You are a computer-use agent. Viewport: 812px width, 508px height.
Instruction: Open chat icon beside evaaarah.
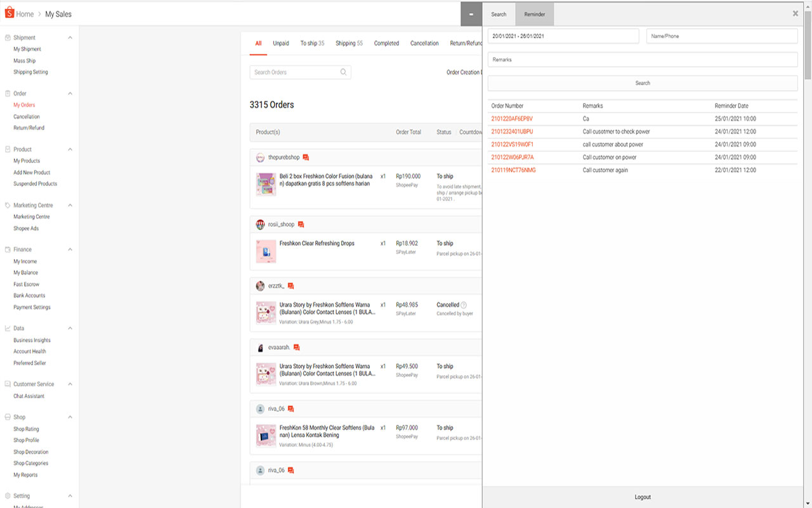pyautogui.click(x=297, y=347)
